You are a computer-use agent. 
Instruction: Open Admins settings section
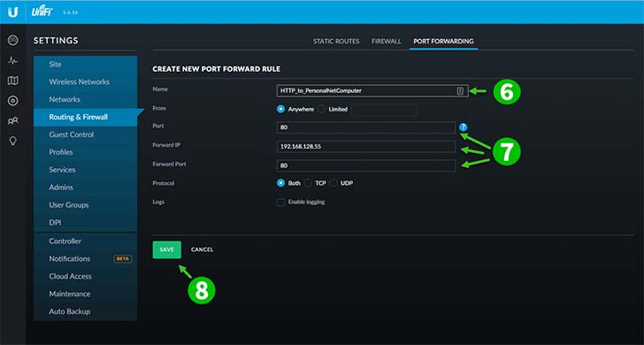coord(86,188)
